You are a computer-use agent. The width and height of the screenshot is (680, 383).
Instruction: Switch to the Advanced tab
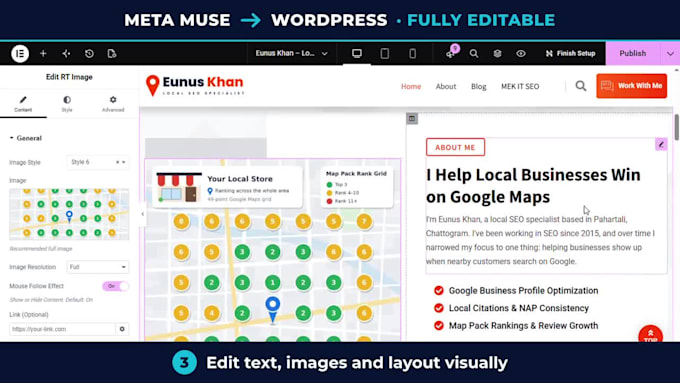[113, 104]
